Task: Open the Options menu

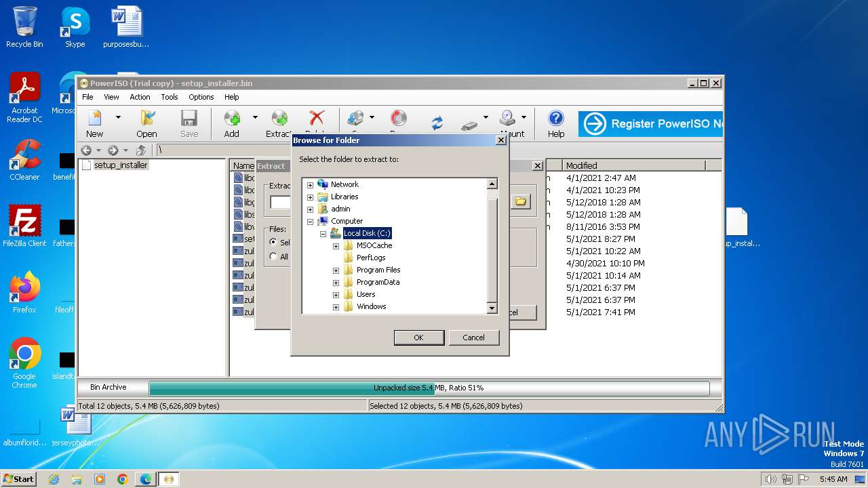Action: point(201,97)
